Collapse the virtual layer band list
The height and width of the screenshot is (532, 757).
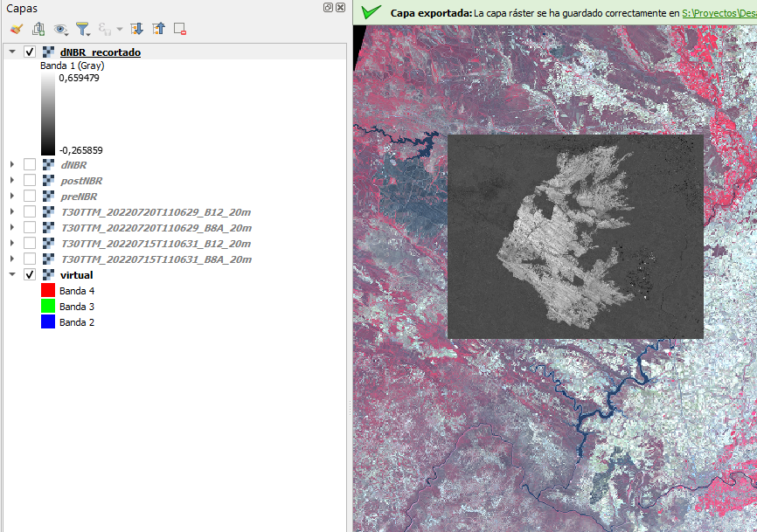(12, 275)
